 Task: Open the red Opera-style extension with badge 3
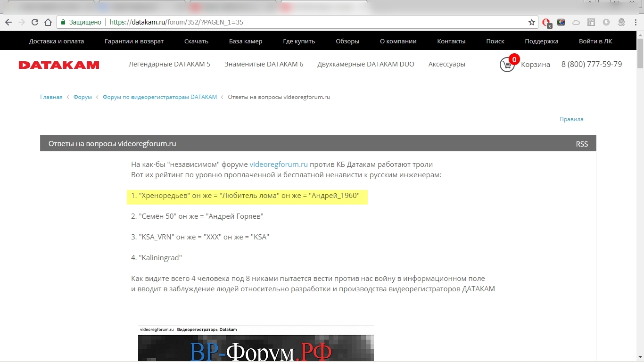546,22
